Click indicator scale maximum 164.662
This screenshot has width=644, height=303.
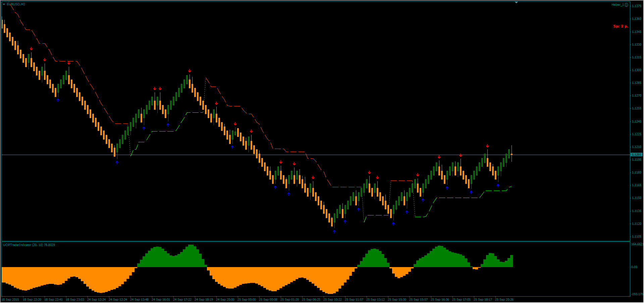coord(637,244)
